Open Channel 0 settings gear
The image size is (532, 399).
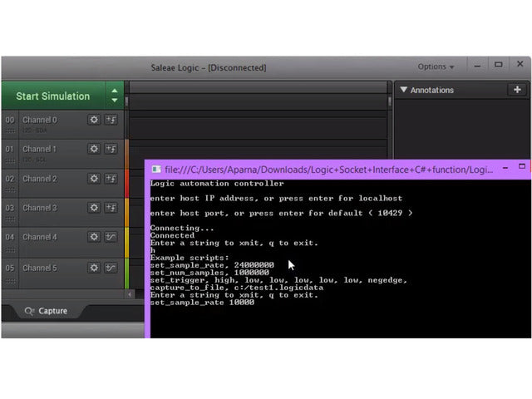[94, 120]
